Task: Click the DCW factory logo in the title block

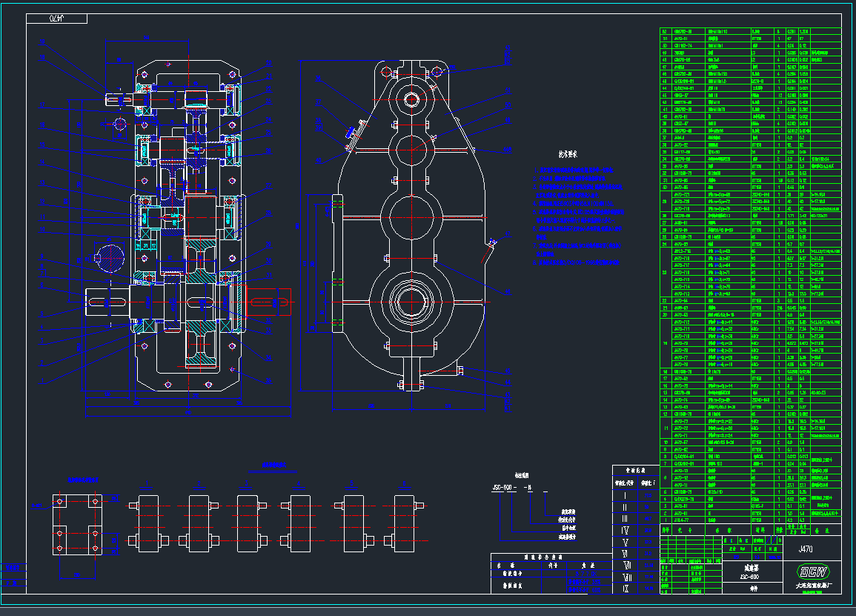Action: 814,571
